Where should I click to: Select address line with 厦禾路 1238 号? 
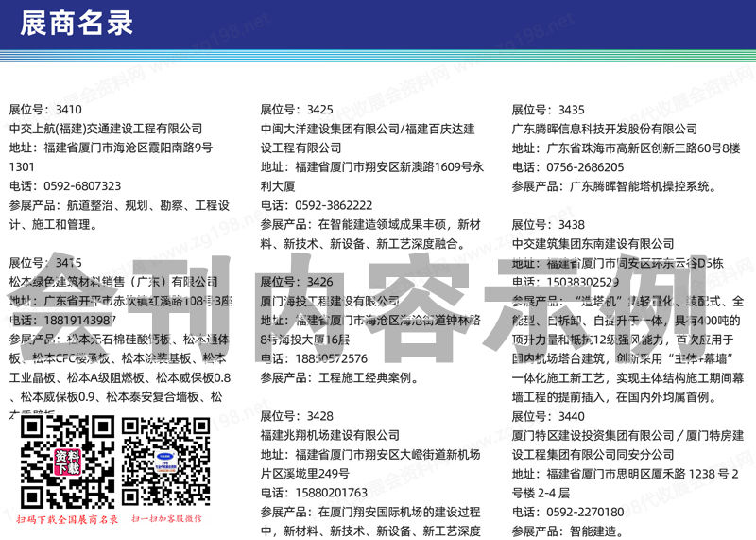point(625,474)
